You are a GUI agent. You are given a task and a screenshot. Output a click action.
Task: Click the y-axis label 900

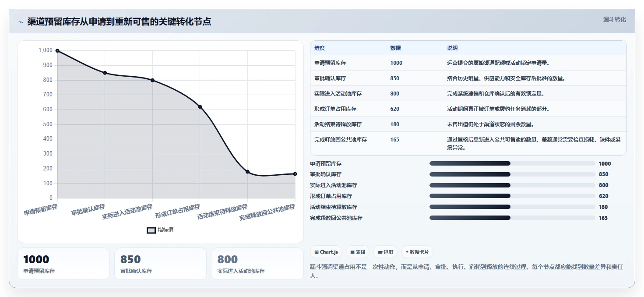coord(48,65)
